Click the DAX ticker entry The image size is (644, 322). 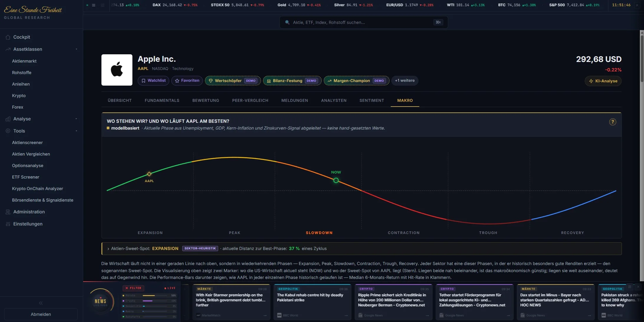pos(175,5)
